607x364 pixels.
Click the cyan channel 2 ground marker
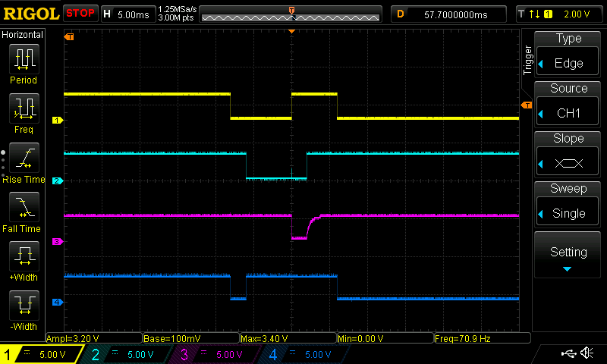58,180
